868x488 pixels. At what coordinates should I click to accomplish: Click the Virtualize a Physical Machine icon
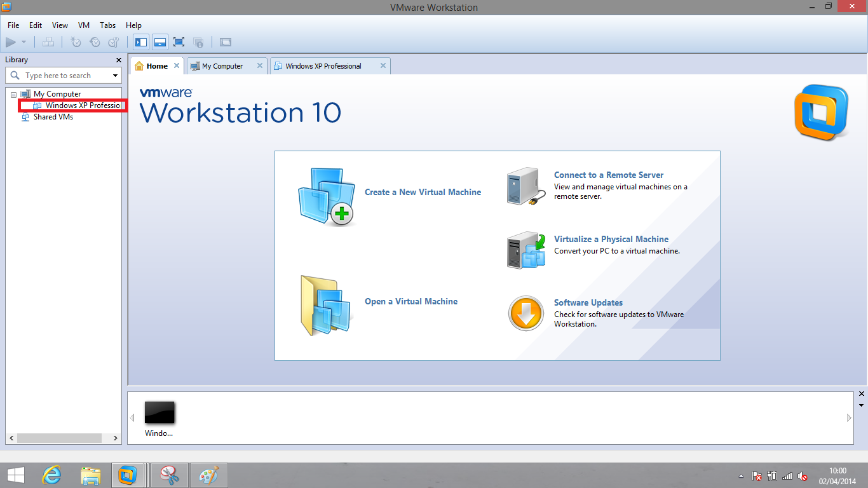[x=526, y=250]
